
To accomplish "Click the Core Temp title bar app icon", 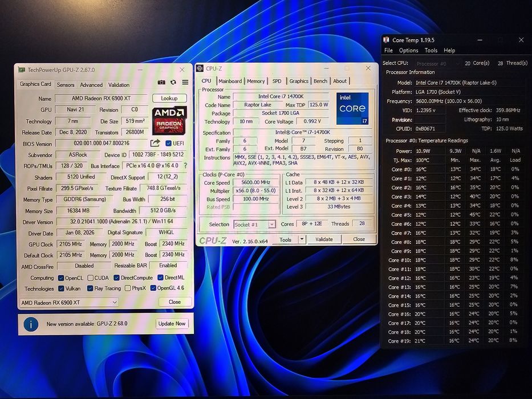I will point(386,40).
